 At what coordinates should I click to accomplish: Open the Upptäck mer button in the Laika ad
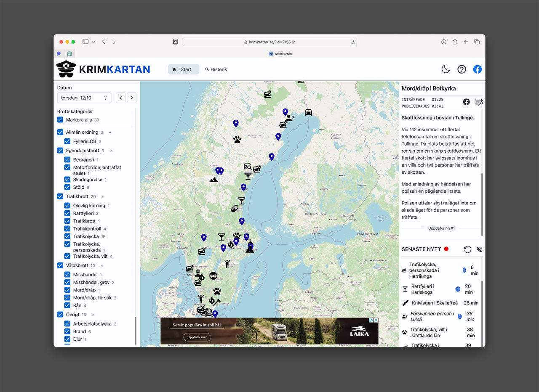198,337
